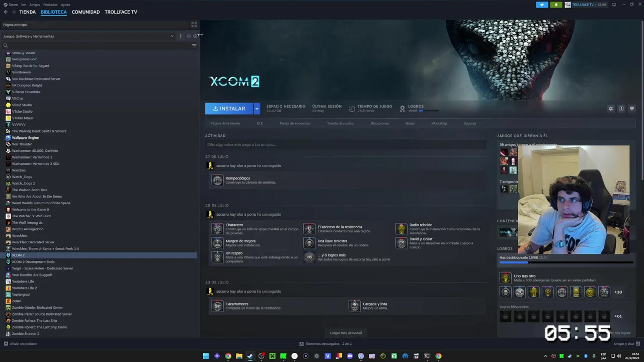644x362 pixels.
Task: Open the Workshop link
Action: tap(439, 123)
